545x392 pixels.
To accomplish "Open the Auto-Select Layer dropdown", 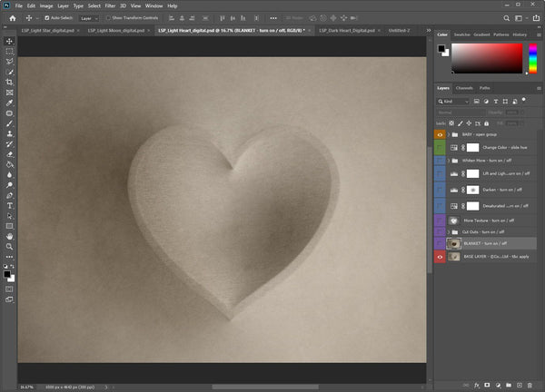I will click(89, 17).
